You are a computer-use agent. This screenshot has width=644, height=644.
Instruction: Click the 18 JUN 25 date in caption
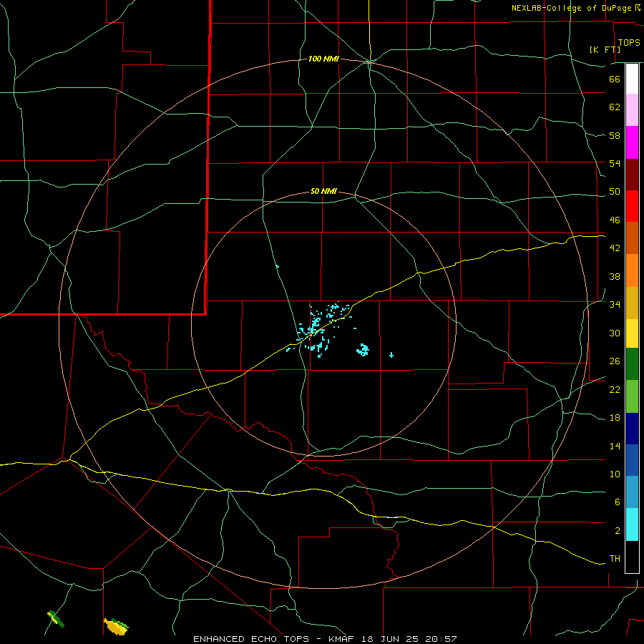pyautogui.click(x=390, y=639)
